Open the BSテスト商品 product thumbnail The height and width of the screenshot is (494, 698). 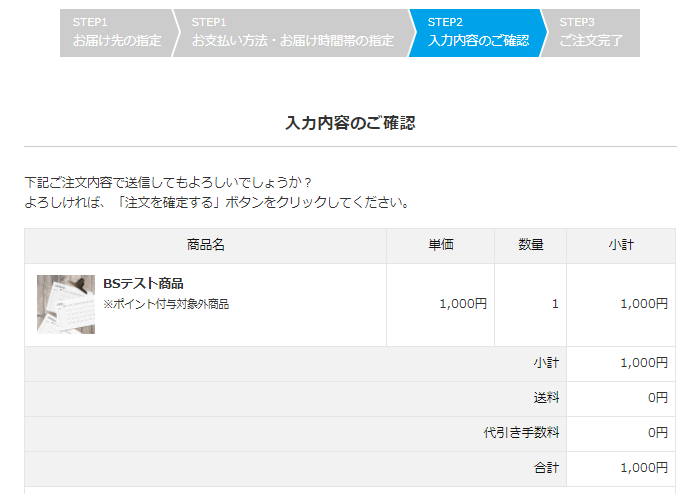(x=66, y=304)
